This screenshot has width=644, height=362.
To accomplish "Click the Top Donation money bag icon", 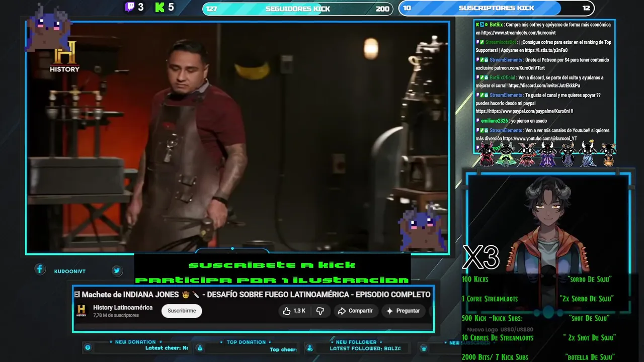I will [x=200, y=347].
